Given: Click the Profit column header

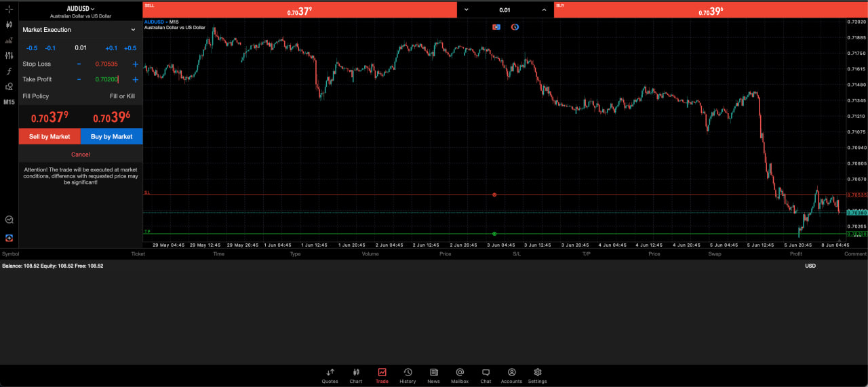Looking at the screenshot, I should click(x=796, y=254).
